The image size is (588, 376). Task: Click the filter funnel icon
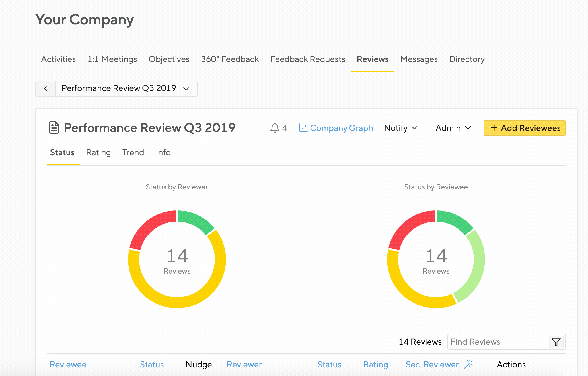coord(556,342)
